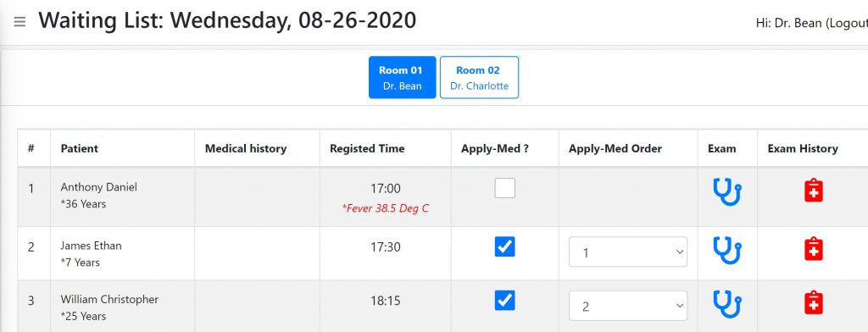The image size is (868, 332).
Task: Disable Apply-Med checkbox for William Christopher
Action: (x=505, y=301)
